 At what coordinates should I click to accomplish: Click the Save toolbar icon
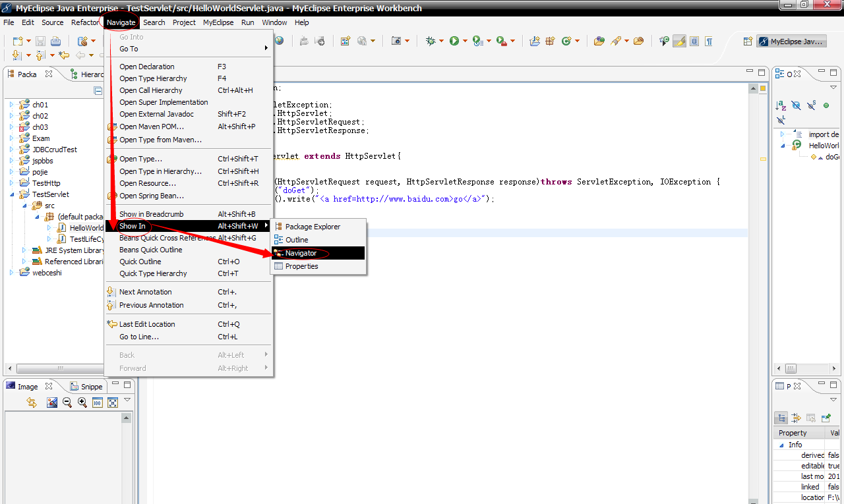[x=40, y=41]
